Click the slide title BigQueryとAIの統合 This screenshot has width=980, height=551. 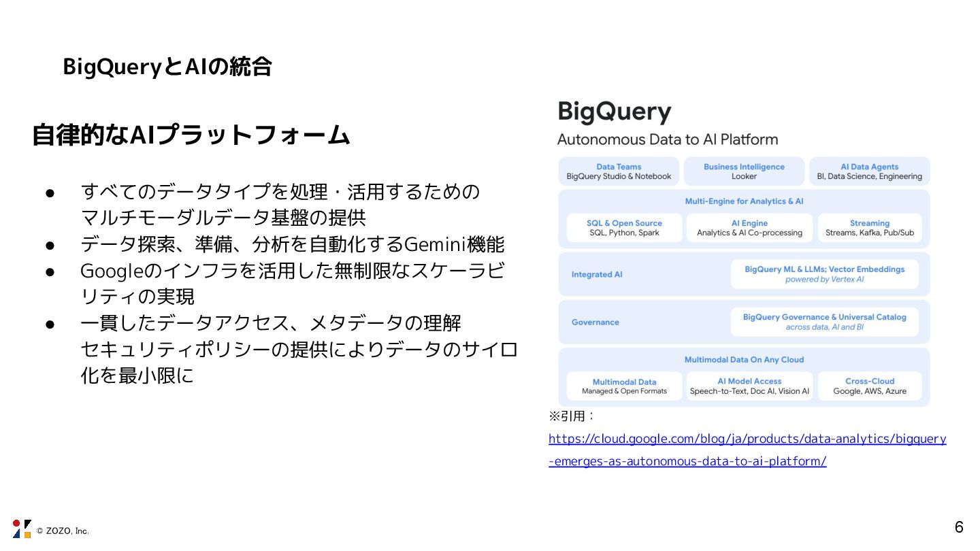coord(167,67)
